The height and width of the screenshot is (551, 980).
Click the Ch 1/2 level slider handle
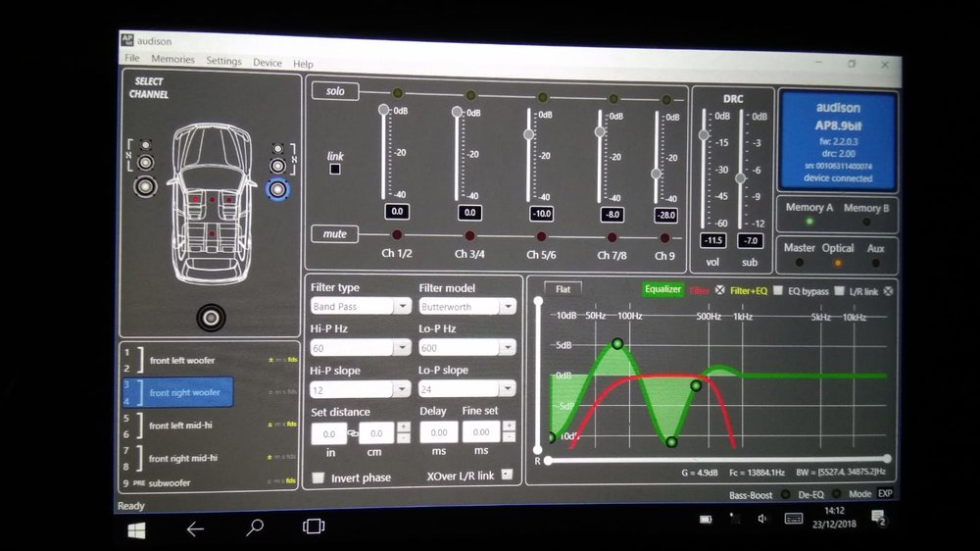pos(384,110)
